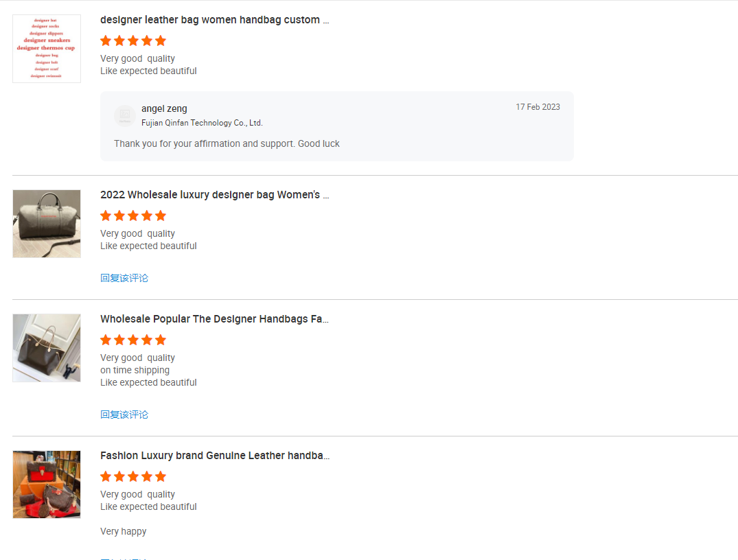Click reply link under the tote handbag review
The height and width of the screenshot is (560, 738).
click(x=124, y=415)
